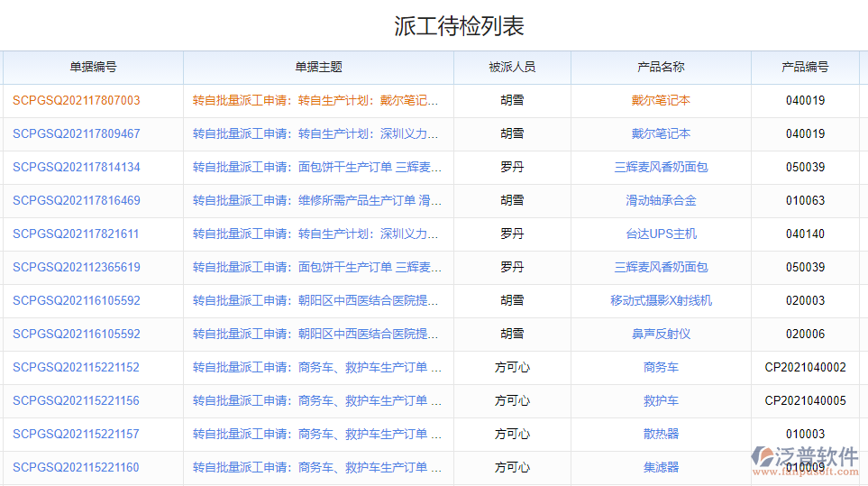
Task: Open subject link in 移动式摄影X射线机 row
Action: (x=315, y=300)
